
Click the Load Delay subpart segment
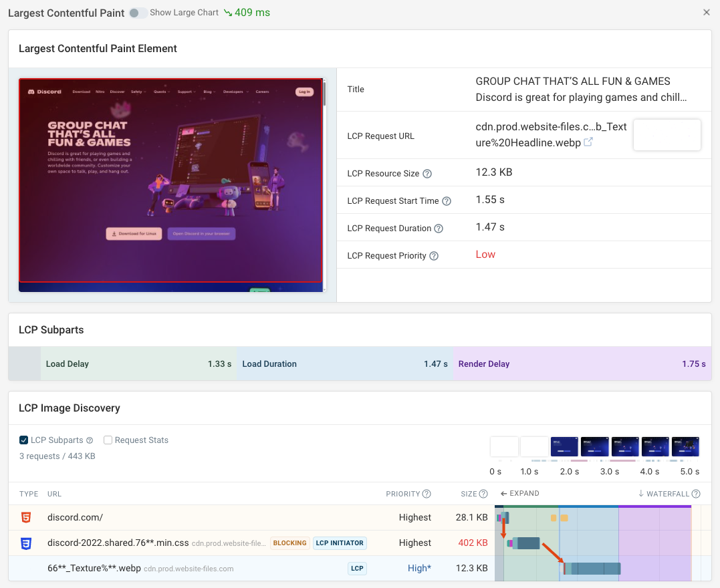(x=138, y=363)
